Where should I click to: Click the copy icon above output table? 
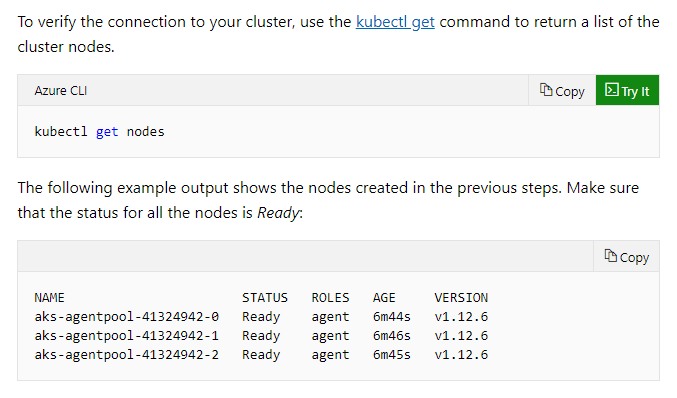tap(611, 256)
